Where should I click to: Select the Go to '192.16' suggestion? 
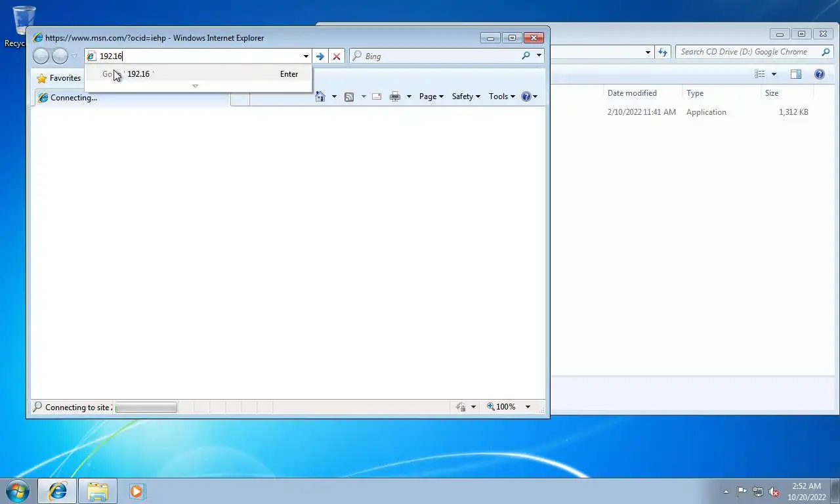click(198, 74)
